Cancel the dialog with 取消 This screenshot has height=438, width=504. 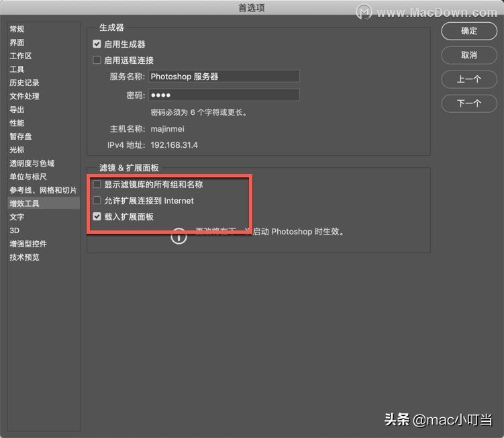(469, 55)
